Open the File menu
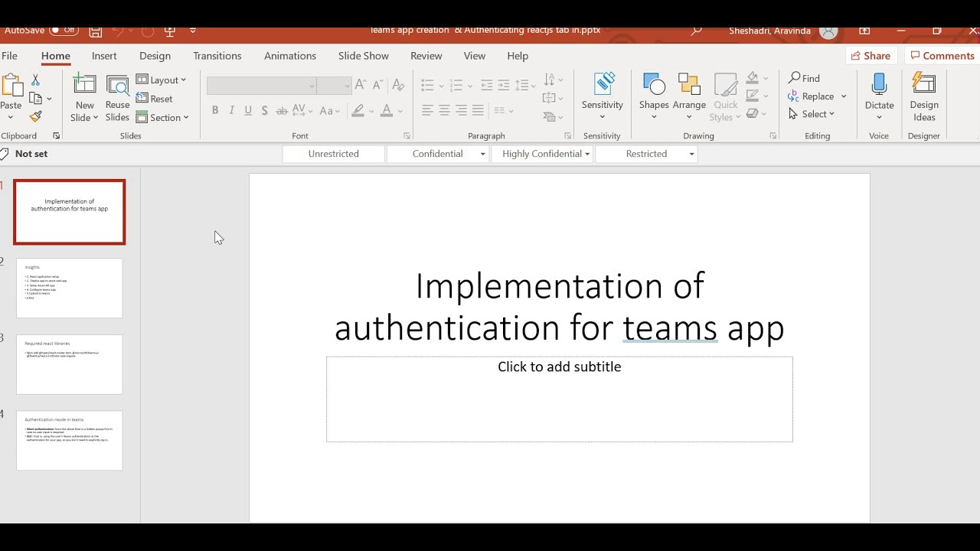 coord(9,56)
